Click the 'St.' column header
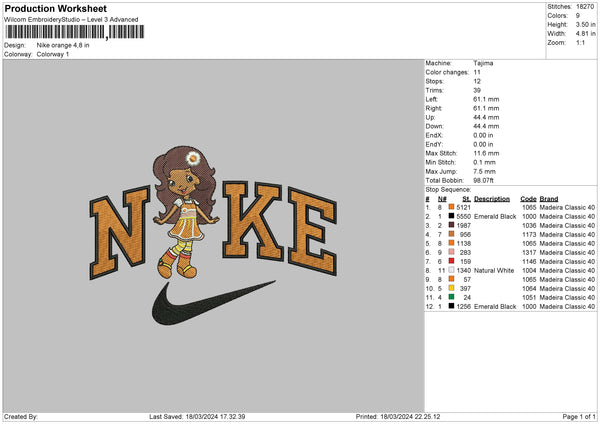The height and width of the screenshot is (424, 600). tap(466, 199)
